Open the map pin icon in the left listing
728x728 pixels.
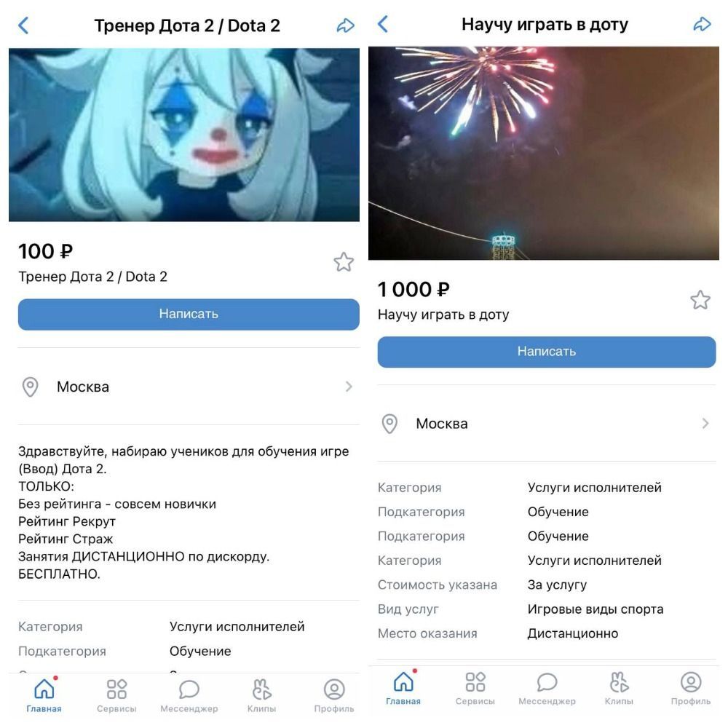[30, 387]
